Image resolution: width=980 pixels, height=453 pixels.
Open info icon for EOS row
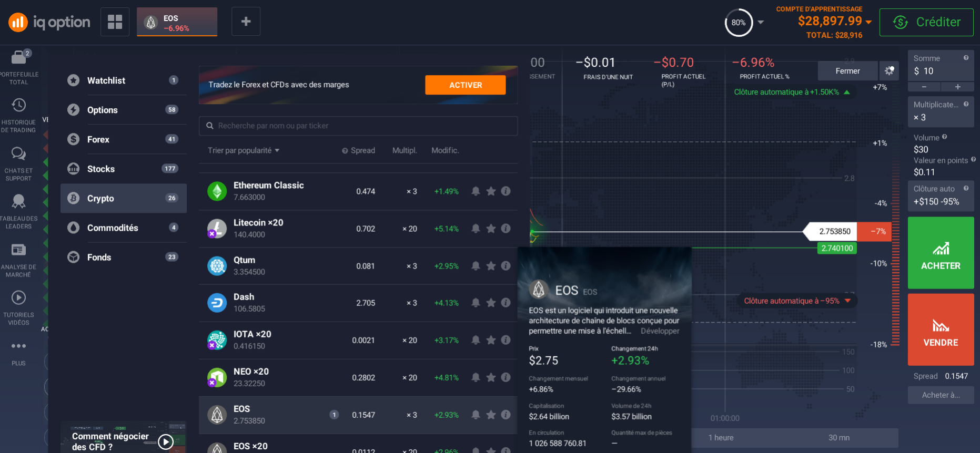pyautogui.click(x=506, y=415)
